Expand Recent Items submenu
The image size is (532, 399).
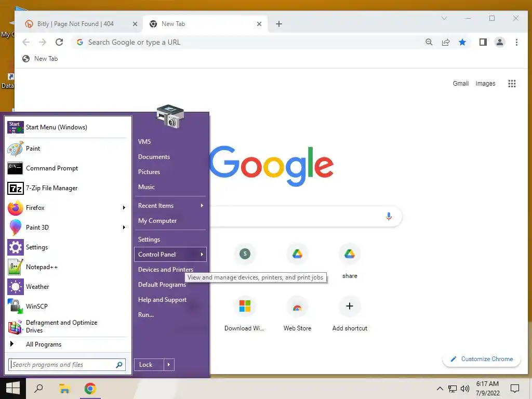click(x=202, y=205)
